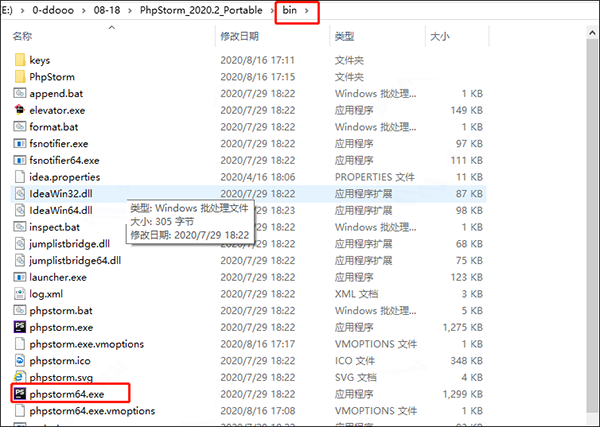Viewport: 600px width, 427px height.
Task: Click the PhpStorm folder icon
Action: coord(20,77)
